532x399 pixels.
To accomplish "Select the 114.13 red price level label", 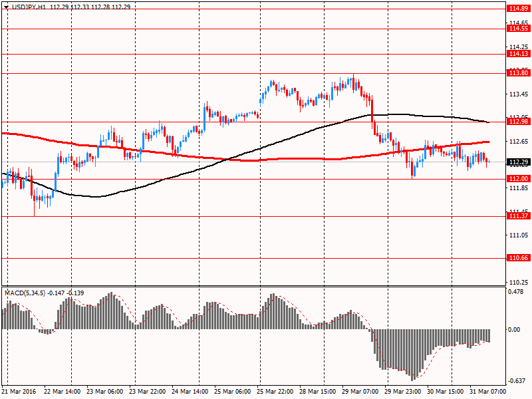I will click(x=519, y=54).
